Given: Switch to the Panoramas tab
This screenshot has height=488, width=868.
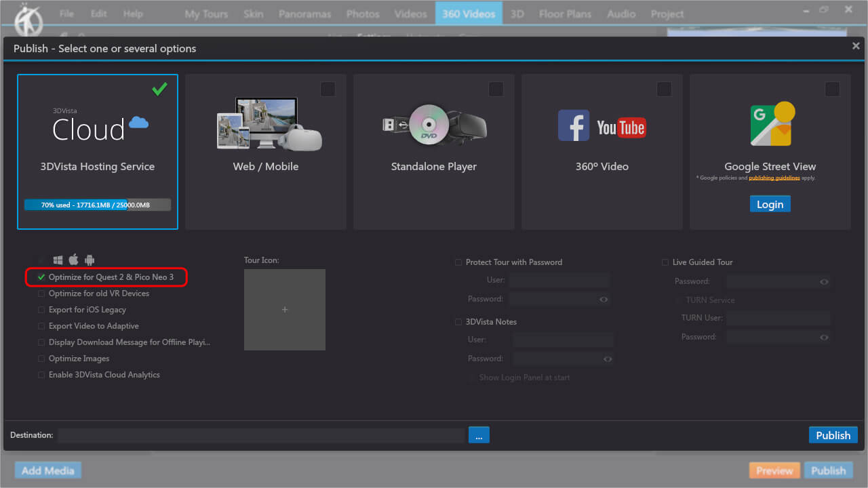Looking at the screenshot, I should (304, 14).
